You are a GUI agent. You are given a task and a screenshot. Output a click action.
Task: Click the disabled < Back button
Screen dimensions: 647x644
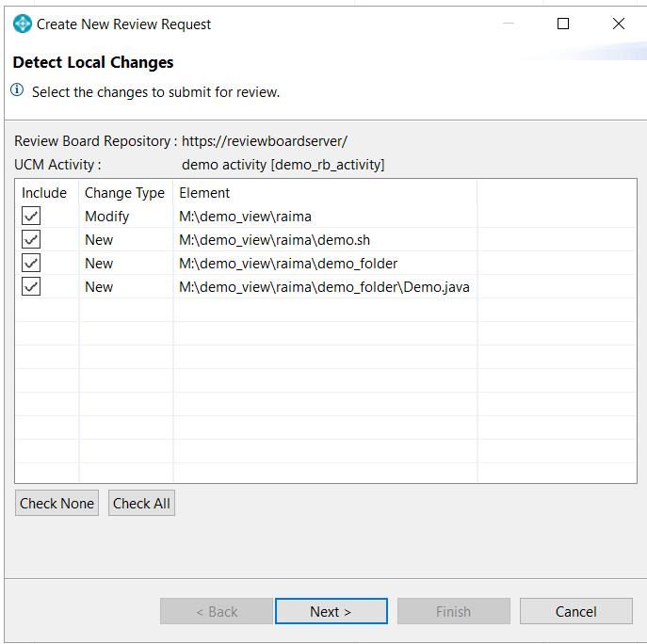pyautogui.click(x=217, y=611)
